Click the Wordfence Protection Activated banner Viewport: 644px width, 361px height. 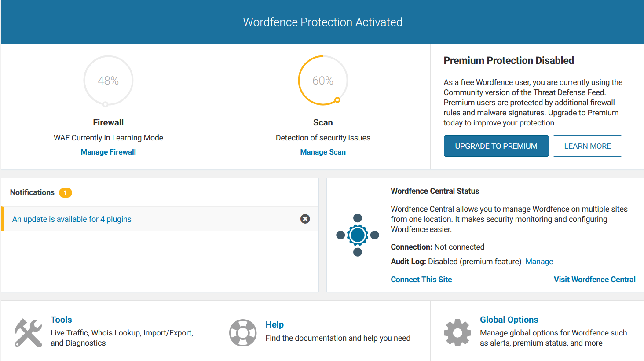point(322,22)
